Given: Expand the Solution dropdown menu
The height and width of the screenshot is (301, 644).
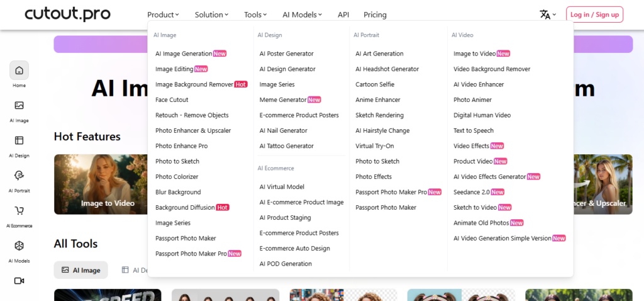Looking at the screenshot, I should click(211, 14).
